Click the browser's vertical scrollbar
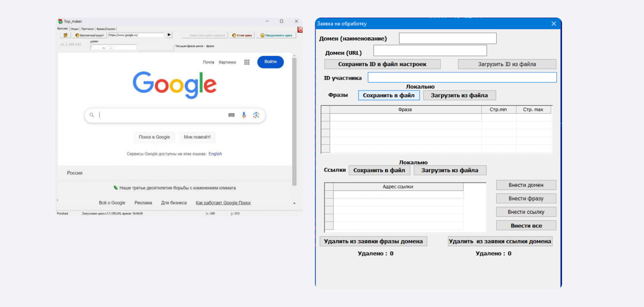This screenshot has height=307, width=644. point(294,121)
